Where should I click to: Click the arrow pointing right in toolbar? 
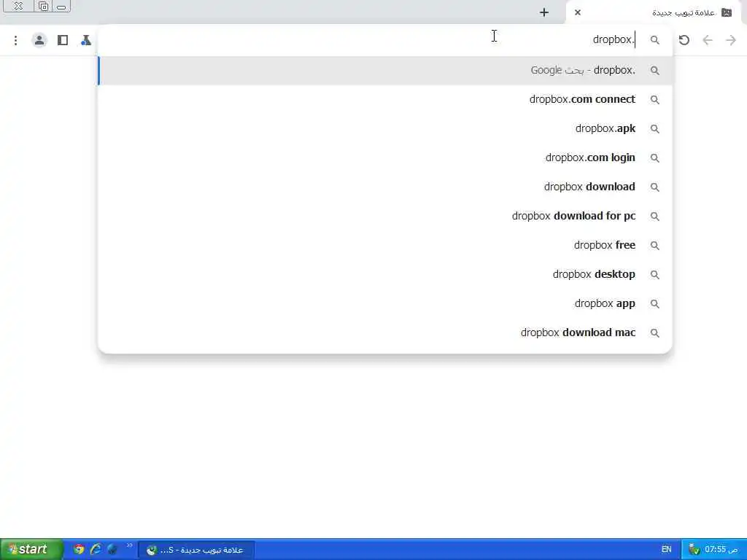point(731,41)
